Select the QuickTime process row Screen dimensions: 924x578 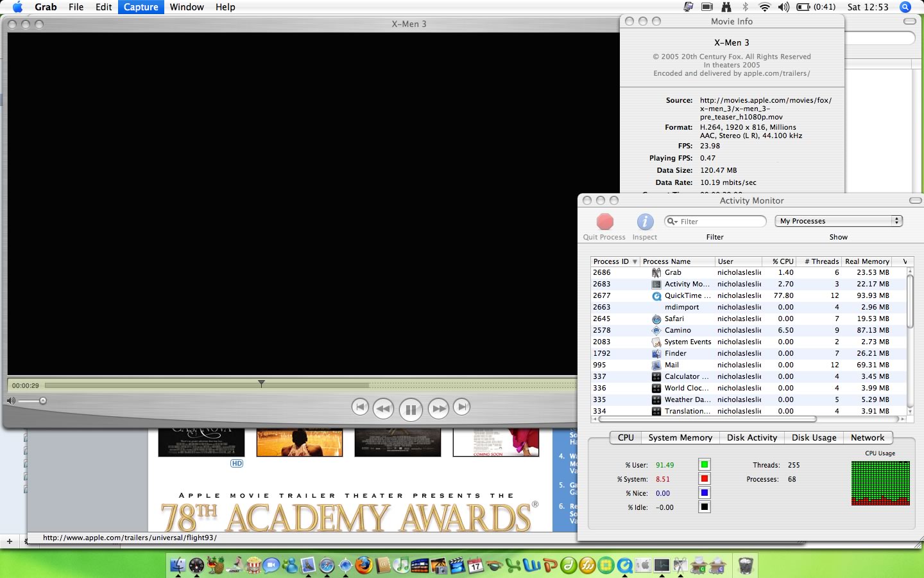[748, 295]
